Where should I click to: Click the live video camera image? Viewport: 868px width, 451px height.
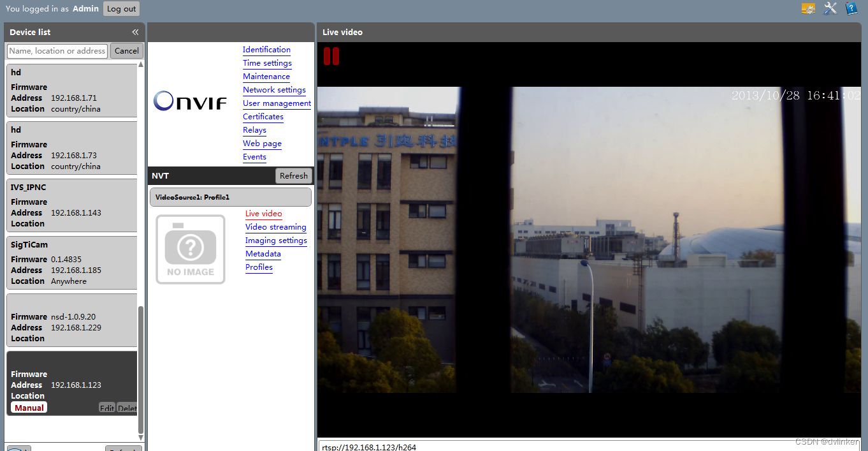point(589,240)
